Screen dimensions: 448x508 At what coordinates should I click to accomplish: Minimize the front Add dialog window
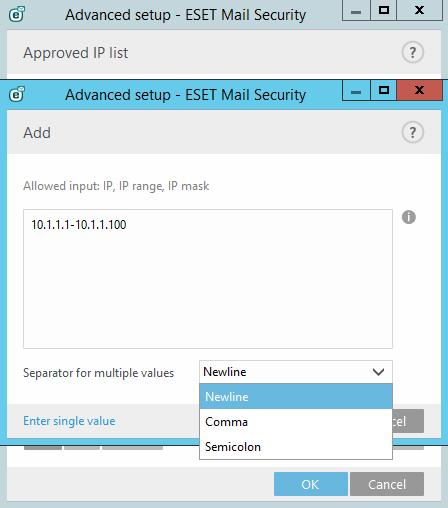click(356, 90)
